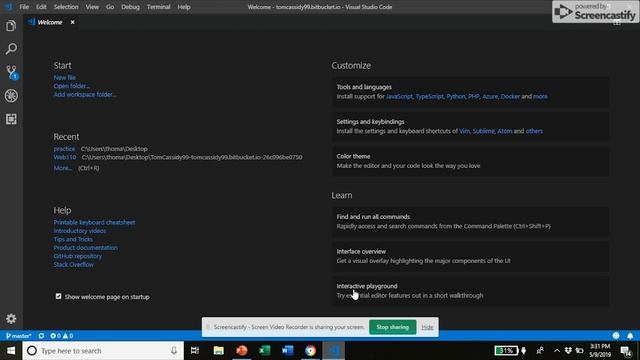Switch to Excel on the taskbar
640x360 pixels.
264,351
